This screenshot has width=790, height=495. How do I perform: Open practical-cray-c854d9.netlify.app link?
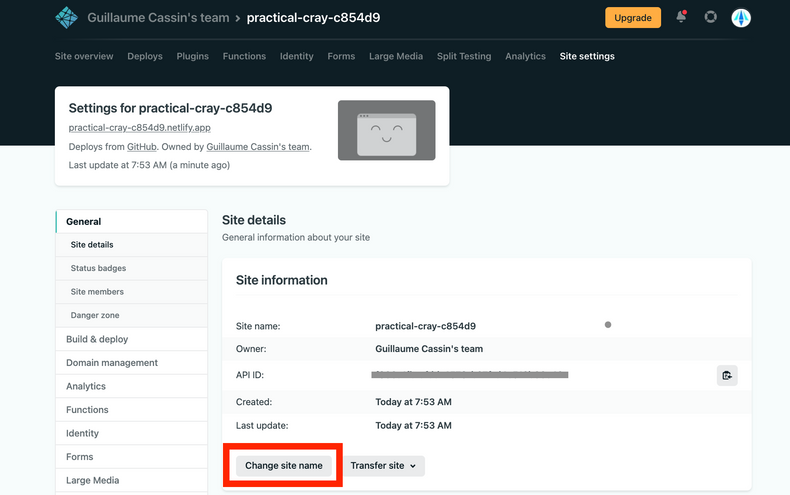(x=140, y=128)
